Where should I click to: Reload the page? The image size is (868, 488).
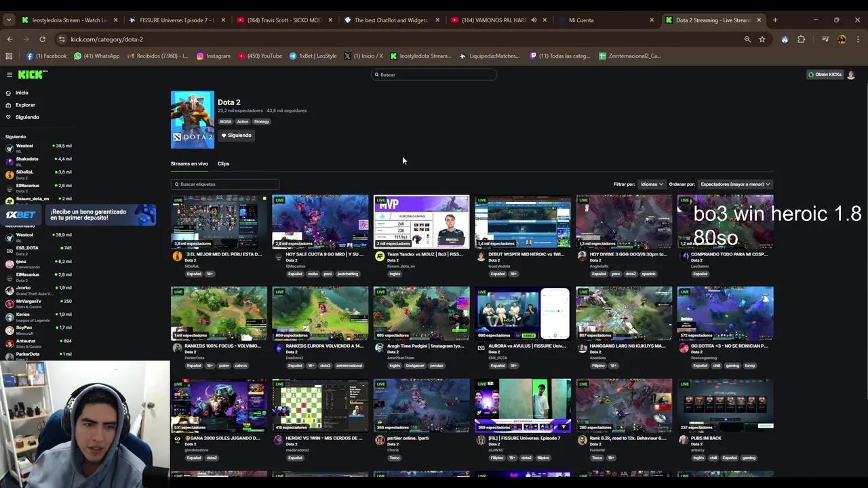(42, 39)
